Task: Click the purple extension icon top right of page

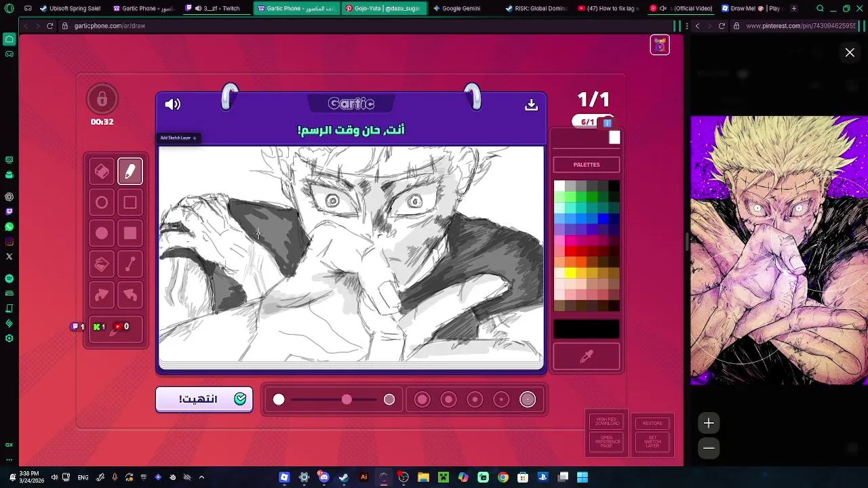Action: (660, 45)
